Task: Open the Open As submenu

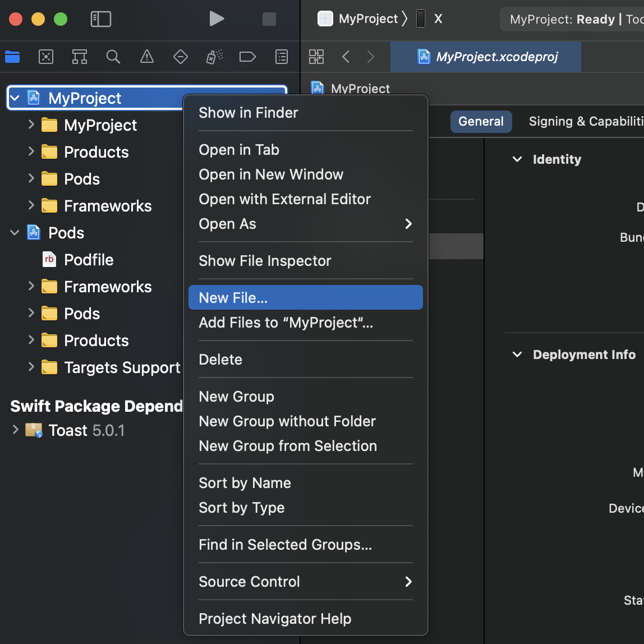Action: 305,224
